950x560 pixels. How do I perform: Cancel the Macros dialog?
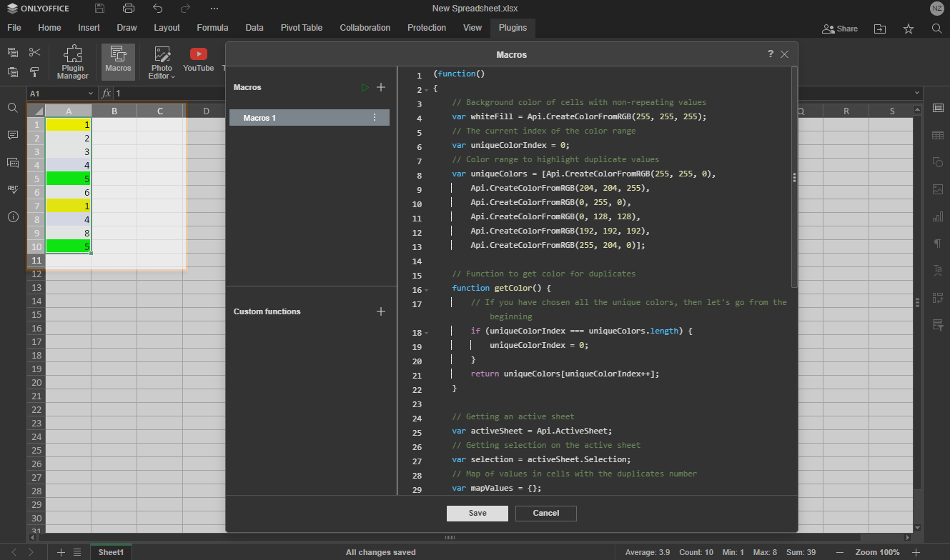tap(546, 513)
